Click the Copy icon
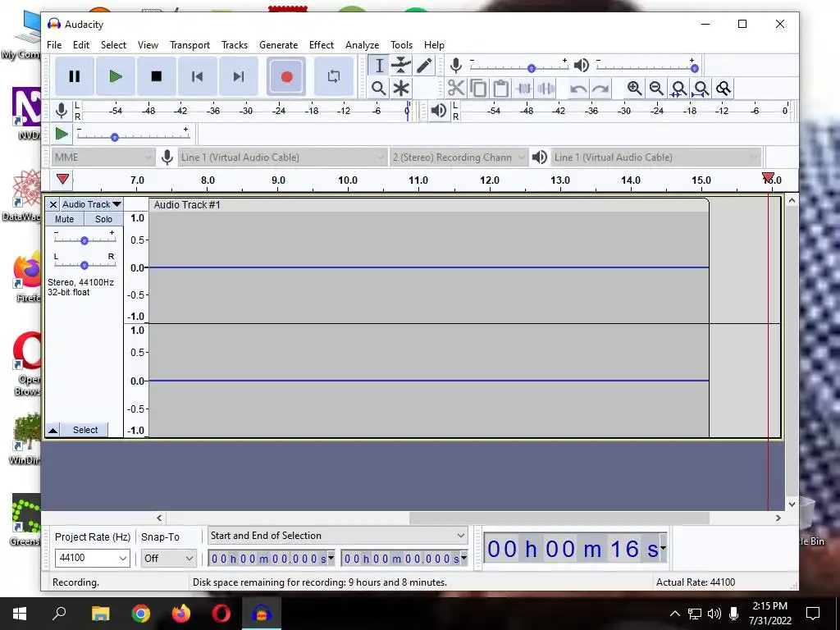Image resolution: width=840 pixels, height=630 pixels. [x=478, y=89]
